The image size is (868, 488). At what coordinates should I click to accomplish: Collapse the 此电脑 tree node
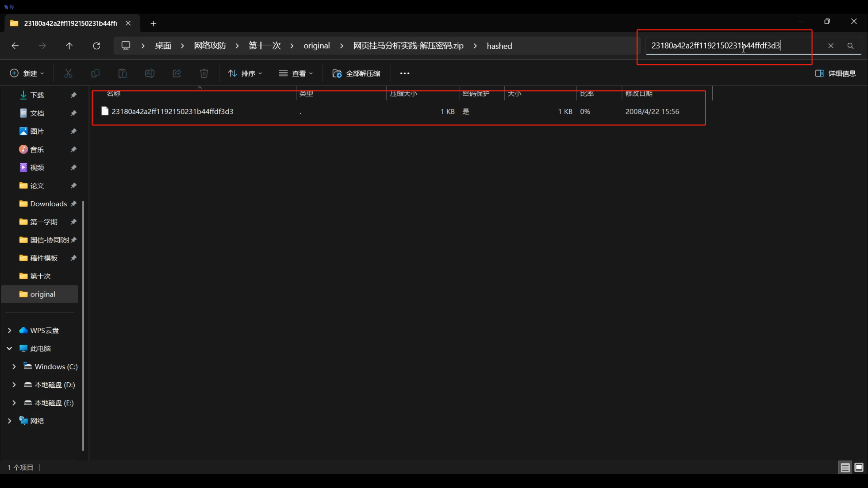click(9, 348)
